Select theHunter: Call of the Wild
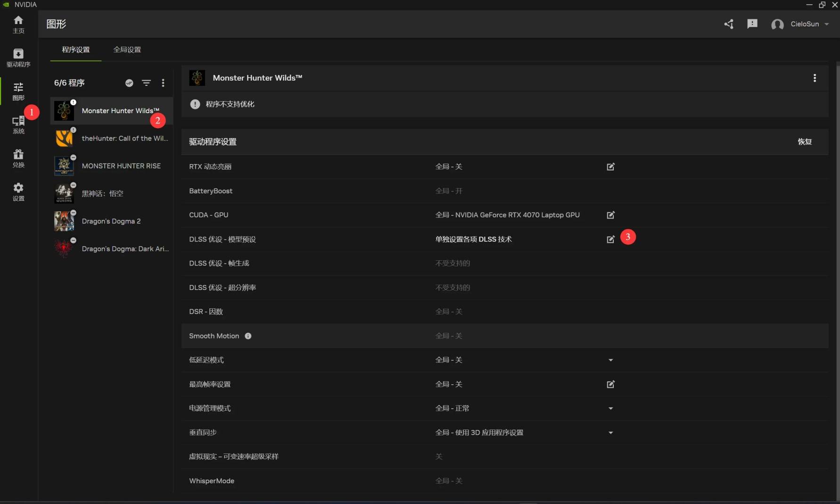This screenshot has height=504, width=840. pyautogui.click(x=112, y=138)
